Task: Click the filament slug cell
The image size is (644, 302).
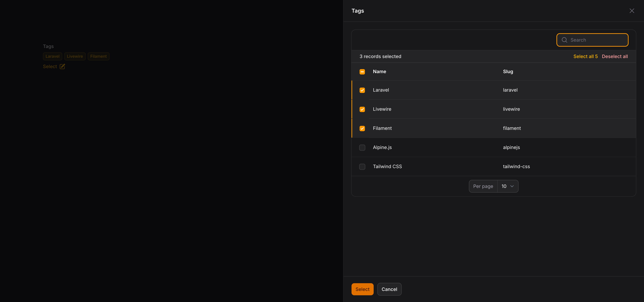Action: (x=512, y=128)
